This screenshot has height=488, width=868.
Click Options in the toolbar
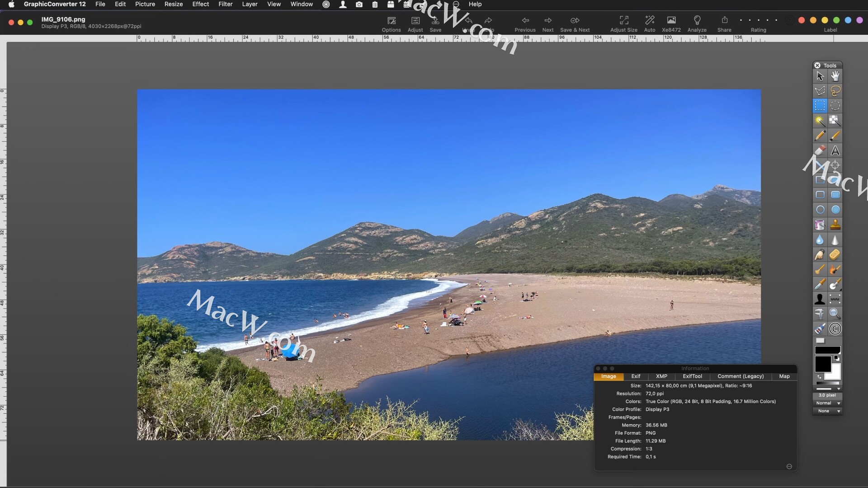[x=392, y=24]
